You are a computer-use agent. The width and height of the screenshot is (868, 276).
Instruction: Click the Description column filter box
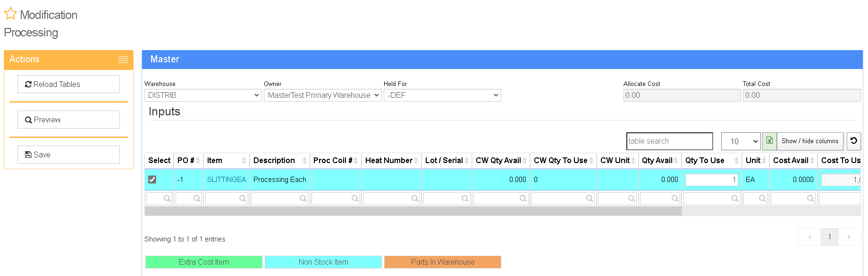point(279,198)
